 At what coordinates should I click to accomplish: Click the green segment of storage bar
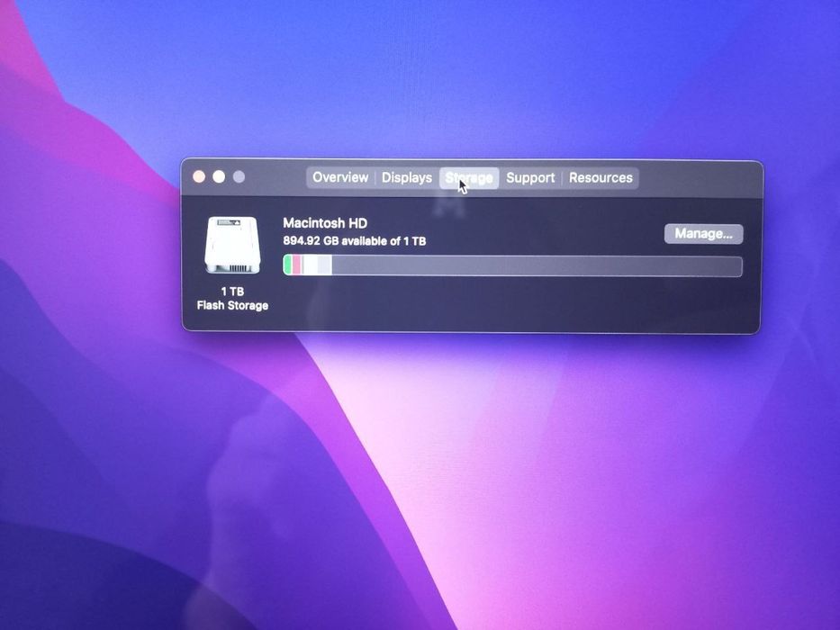click(x=287, y=265)
